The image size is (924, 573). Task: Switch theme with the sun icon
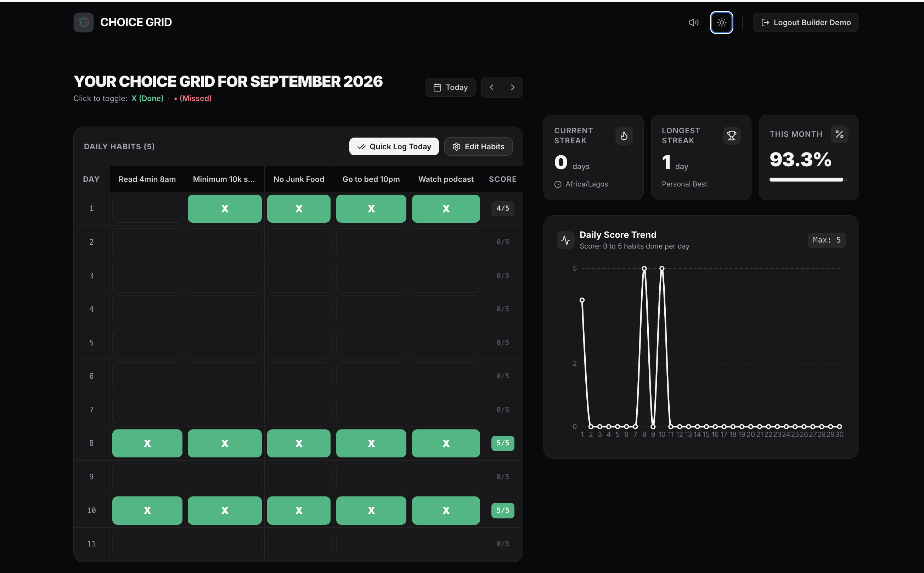(721, 22)
